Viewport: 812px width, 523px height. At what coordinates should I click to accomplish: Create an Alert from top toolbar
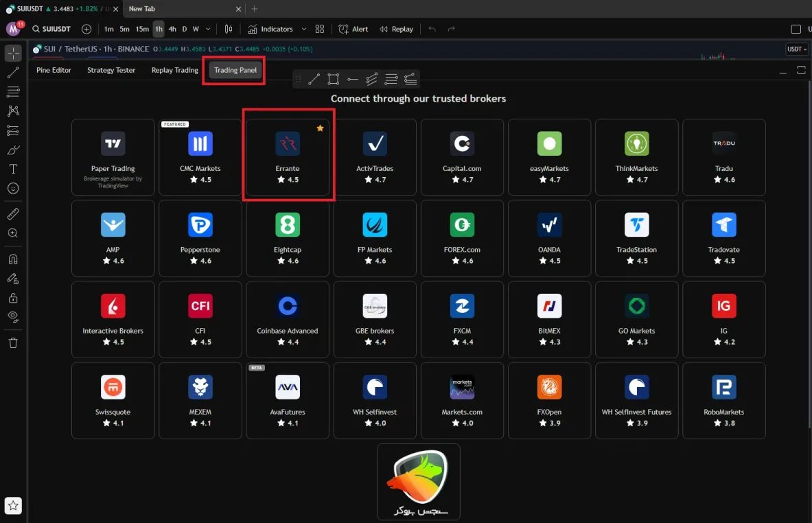tap(353, 29)
